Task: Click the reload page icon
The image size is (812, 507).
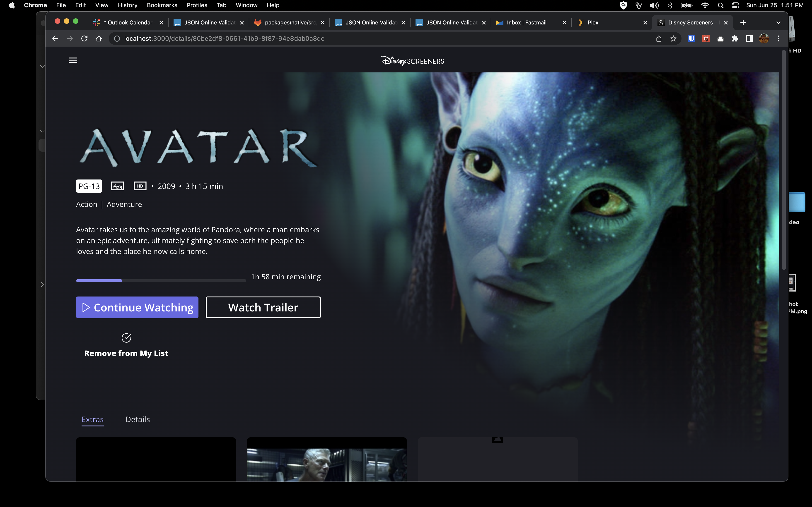Action: [x=85, y=38]
